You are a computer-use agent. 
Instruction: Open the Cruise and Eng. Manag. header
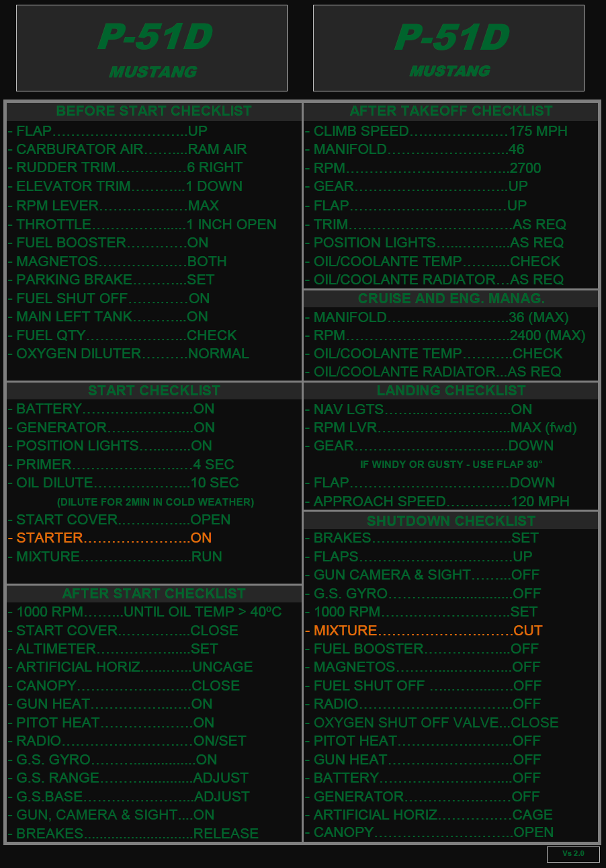pos(451,299)
